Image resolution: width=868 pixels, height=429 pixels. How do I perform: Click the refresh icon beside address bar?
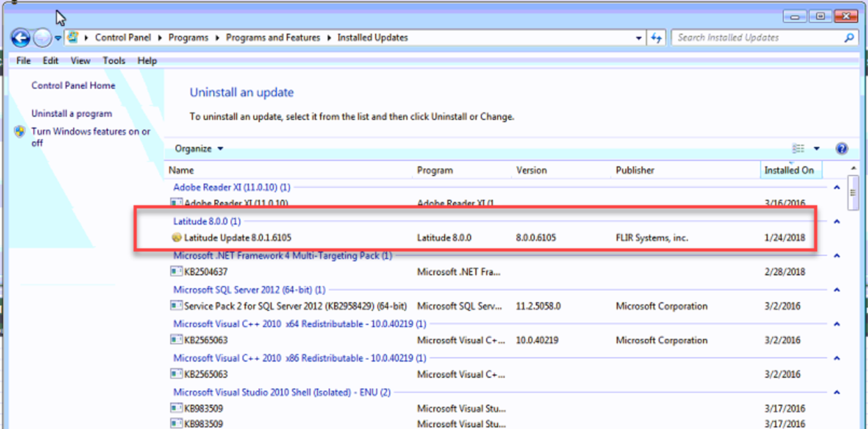point(657,38)
